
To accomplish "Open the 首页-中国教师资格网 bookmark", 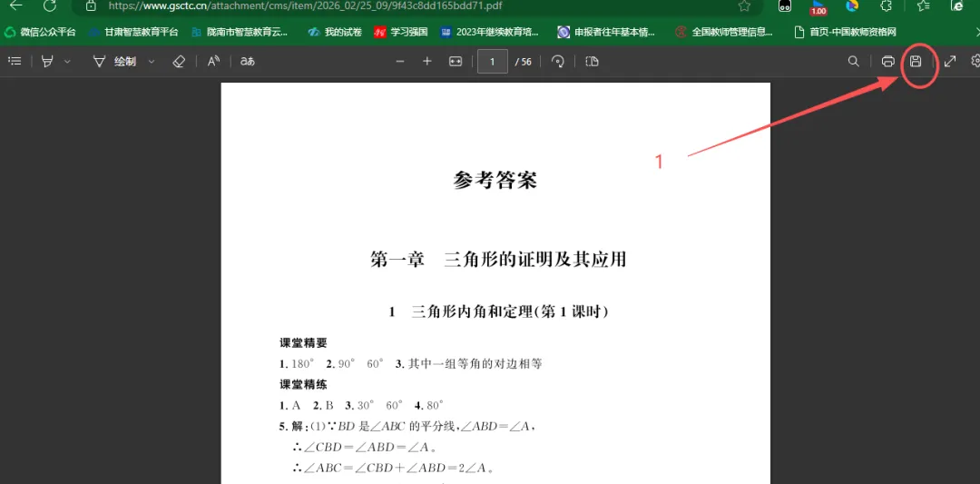I will [845, 32].
